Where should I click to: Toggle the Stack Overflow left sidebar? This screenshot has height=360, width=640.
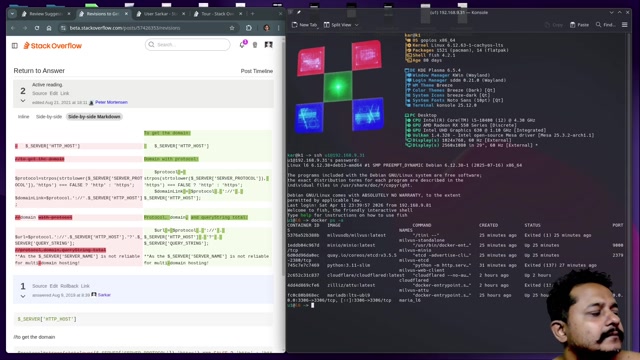tap(15, 46)
